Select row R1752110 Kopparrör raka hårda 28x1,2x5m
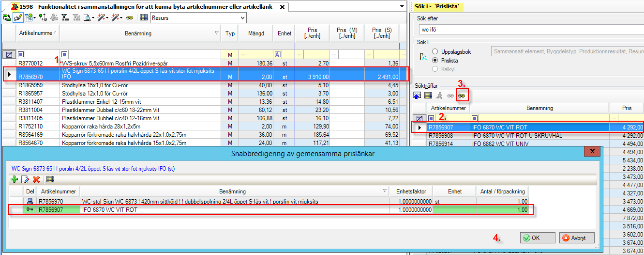644x255 pixels. click(x=203, y=126)
